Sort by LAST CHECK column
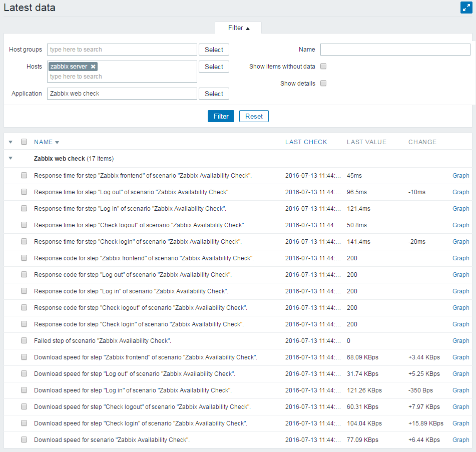Image resolution: width=476 pixels, height=452 pixels. 306,142
